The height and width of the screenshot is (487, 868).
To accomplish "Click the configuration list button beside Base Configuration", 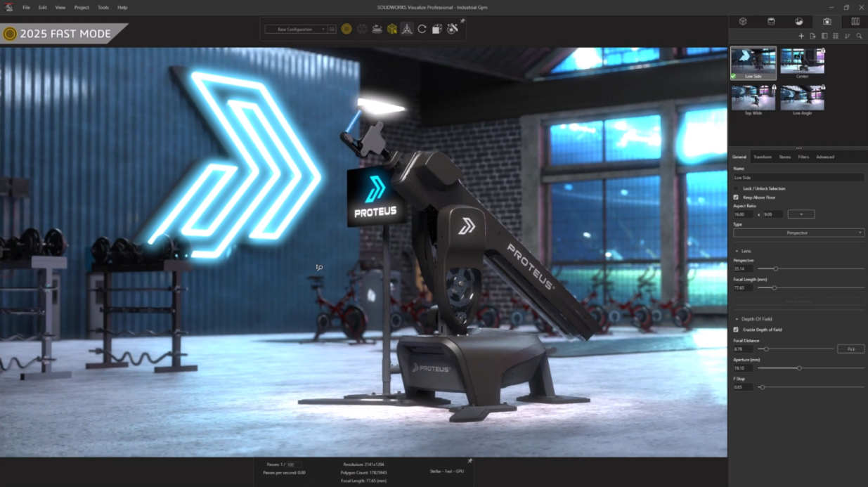I will [332, 30].
